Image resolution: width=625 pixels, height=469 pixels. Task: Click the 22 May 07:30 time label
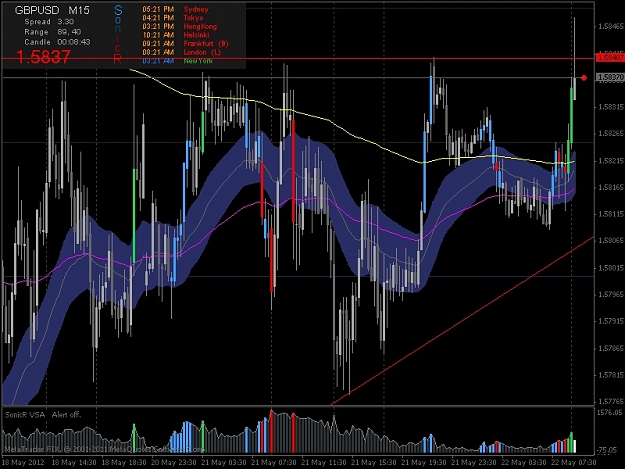[x=573, y=463]
